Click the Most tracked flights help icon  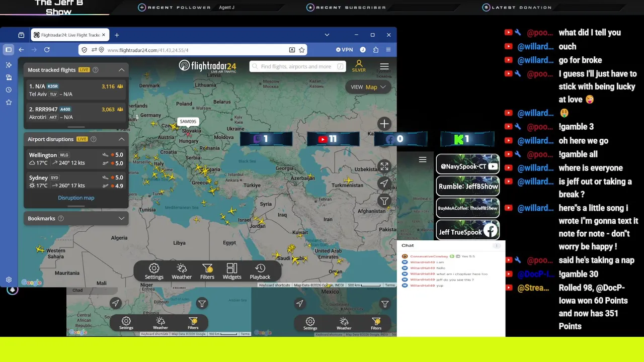click(x=96, y=70)
